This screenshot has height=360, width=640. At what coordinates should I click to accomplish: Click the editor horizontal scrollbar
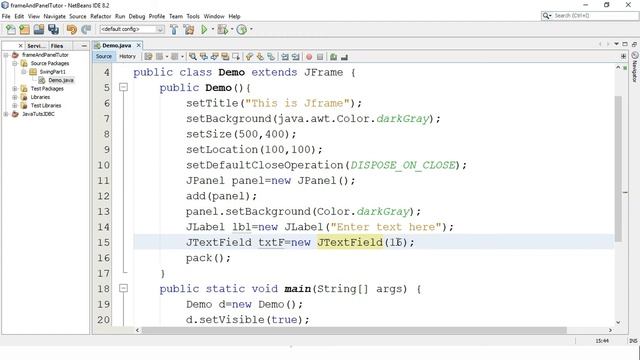(x=354, y=330)
